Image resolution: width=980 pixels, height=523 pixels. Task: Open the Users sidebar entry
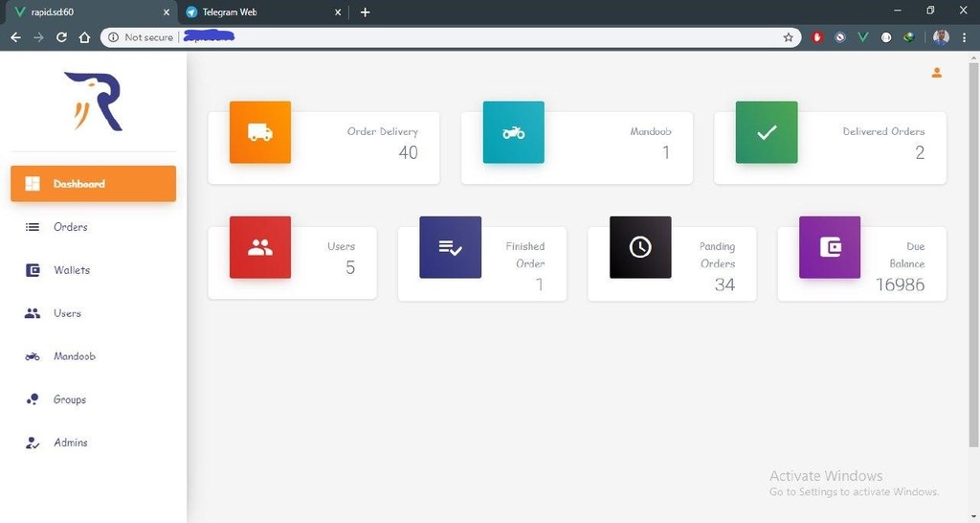[93, 313]
